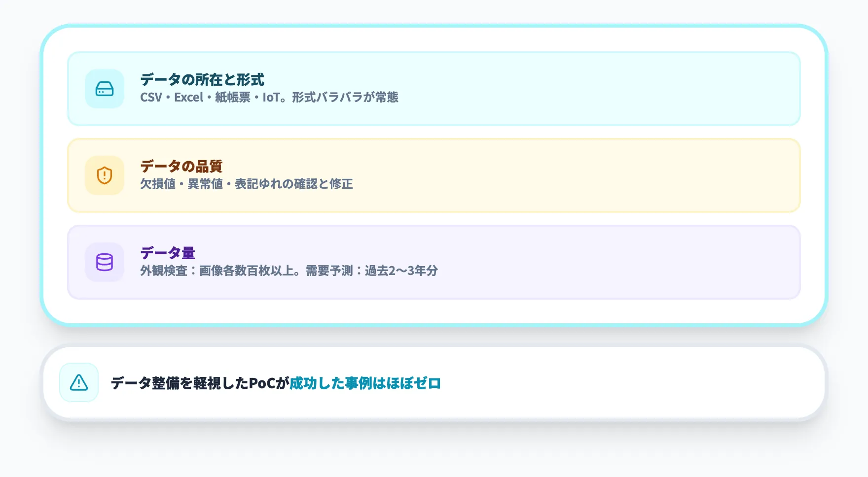Screen dimensions: 868x477
Task: Click the yellow rounded badge in the quality card
Action: 104,175
